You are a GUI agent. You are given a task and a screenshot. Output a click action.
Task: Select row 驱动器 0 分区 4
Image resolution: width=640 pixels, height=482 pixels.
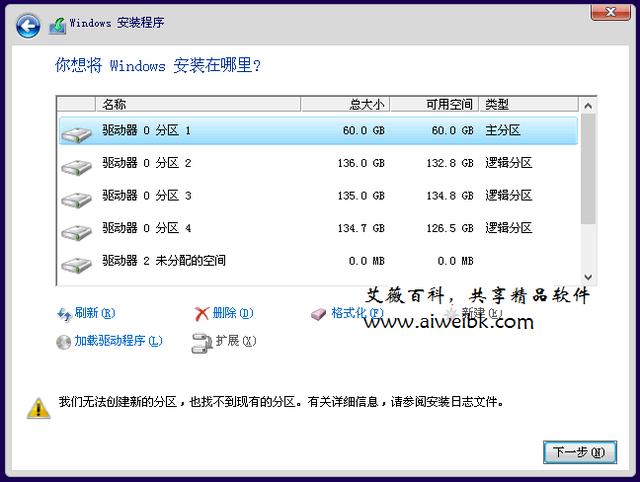318,228
